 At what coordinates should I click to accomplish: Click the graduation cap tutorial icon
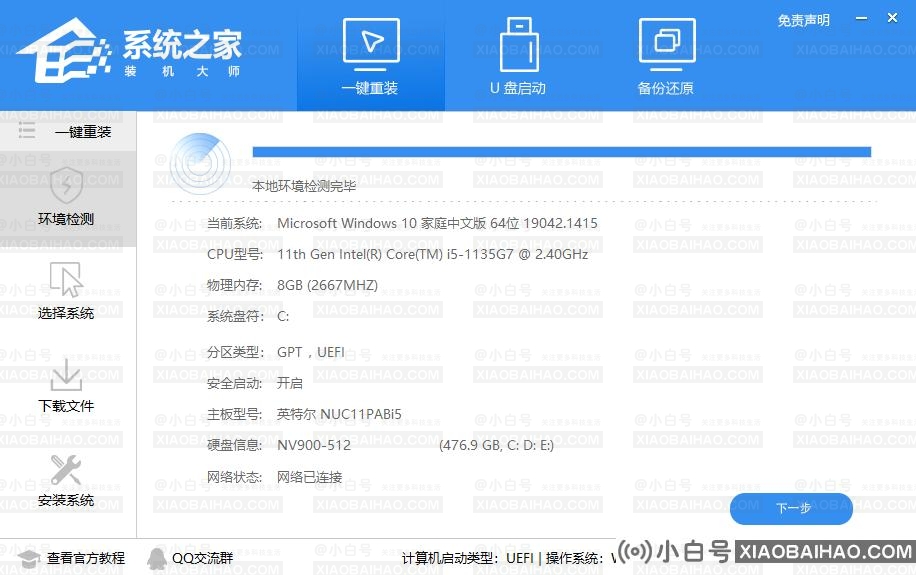[x=28, y=559]
